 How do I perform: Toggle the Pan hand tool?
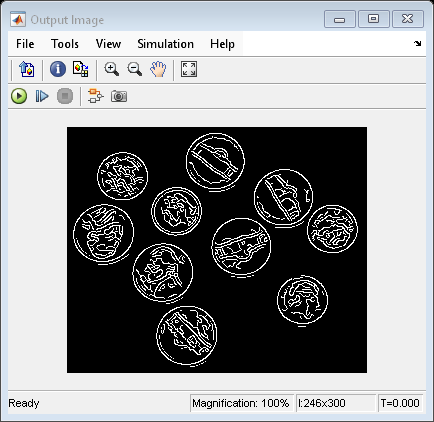click(x=158, y=69)
